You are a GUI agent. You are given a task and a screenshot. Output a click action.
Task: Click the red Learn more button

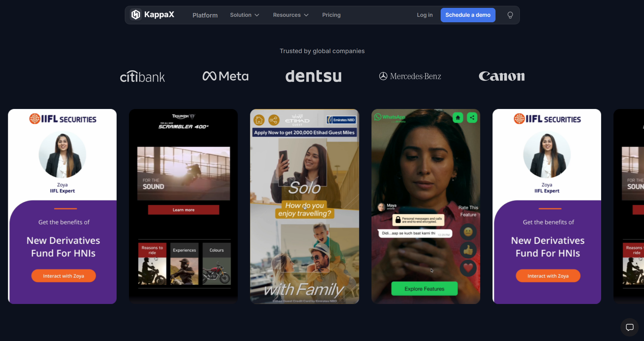click(183, 210)
